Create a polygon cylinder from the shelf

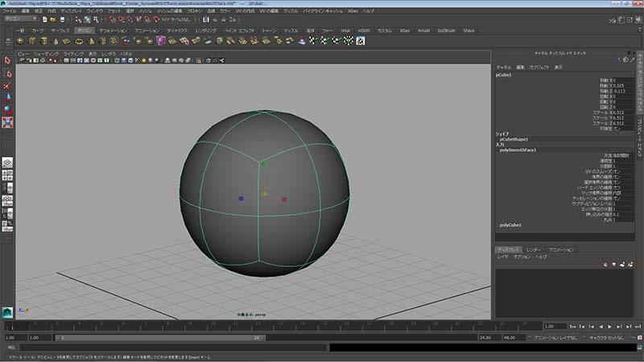pyautogui.click(x=43, y=41)
